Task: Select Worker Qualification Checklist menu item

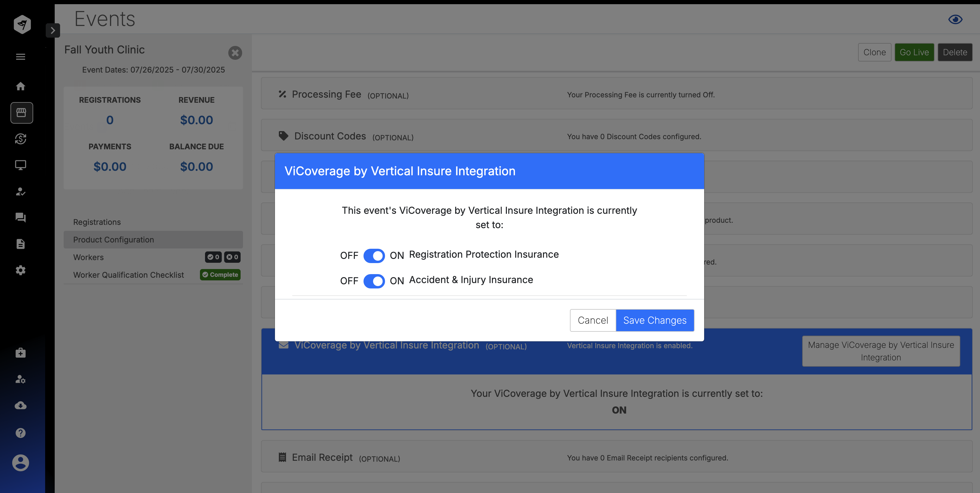Action: click(153, 275)
